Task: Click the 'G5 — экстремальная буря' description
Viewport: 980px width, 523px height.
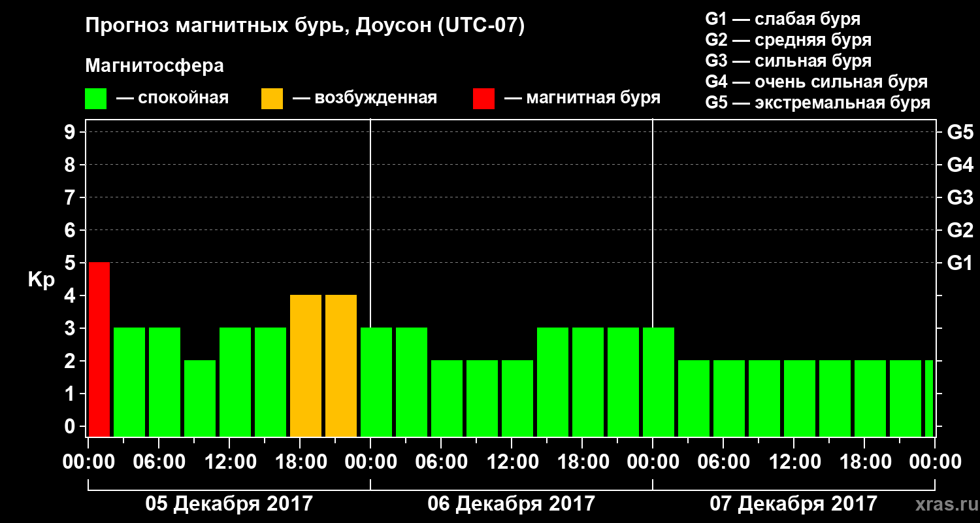Action: point(818,103)
